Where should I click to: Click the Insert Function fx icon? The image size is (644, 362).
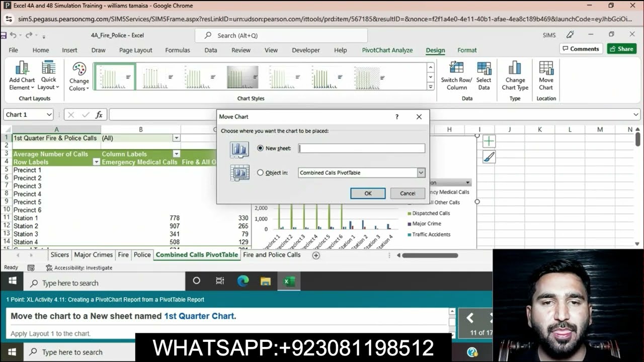point(99,115)
